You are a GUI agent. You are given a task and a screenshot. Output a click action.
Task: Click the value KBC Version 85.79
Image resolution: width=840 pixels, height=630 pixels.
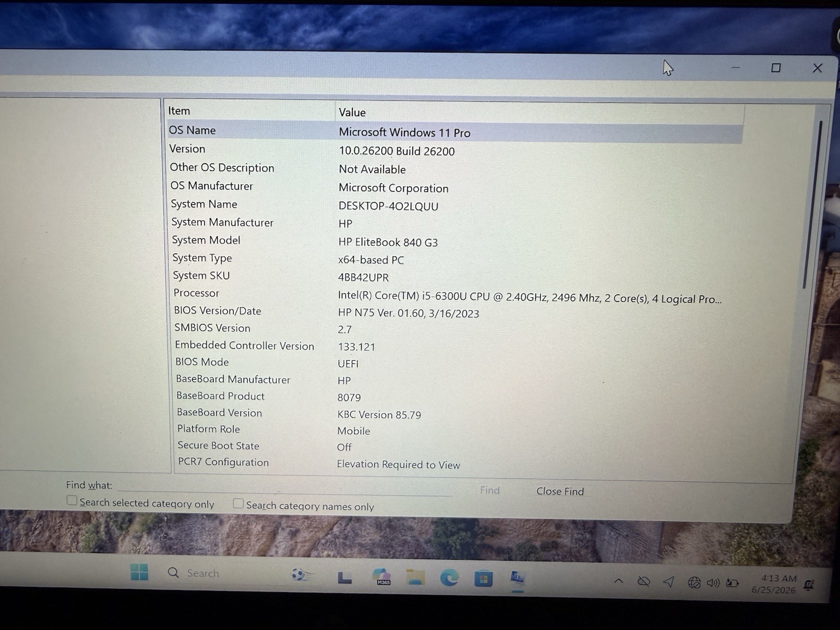[379, 415]
